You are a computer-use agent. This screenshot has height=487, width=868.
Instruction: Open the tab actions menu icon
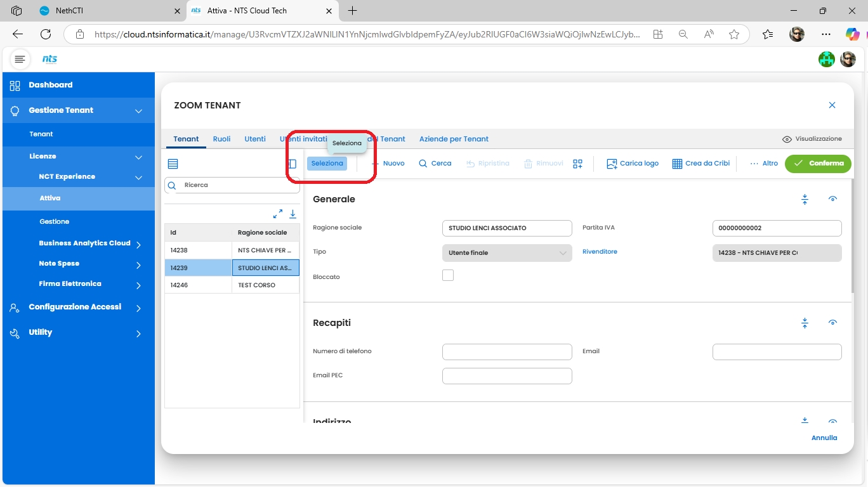pos(16,11)
